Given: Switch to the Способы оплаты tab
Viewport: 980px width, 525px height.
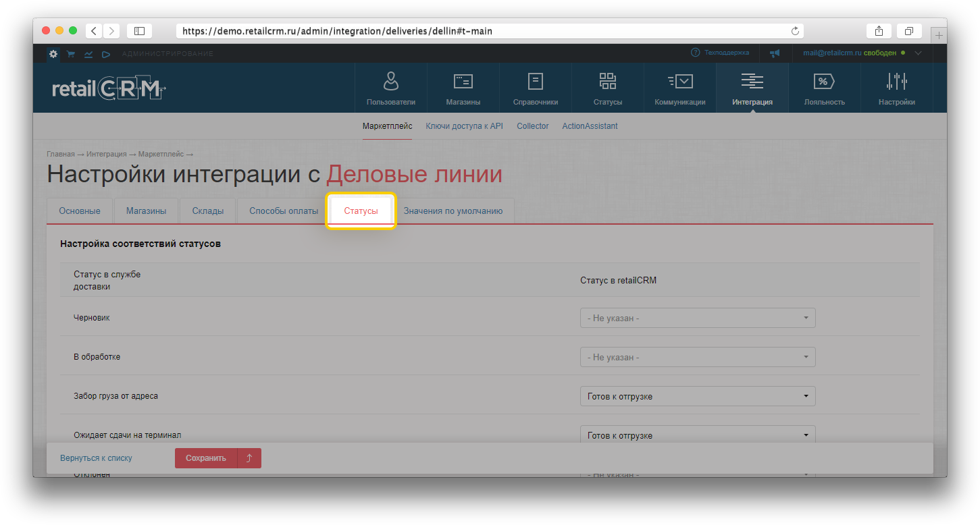Looking at the screenshot, I should click(284, 211).
